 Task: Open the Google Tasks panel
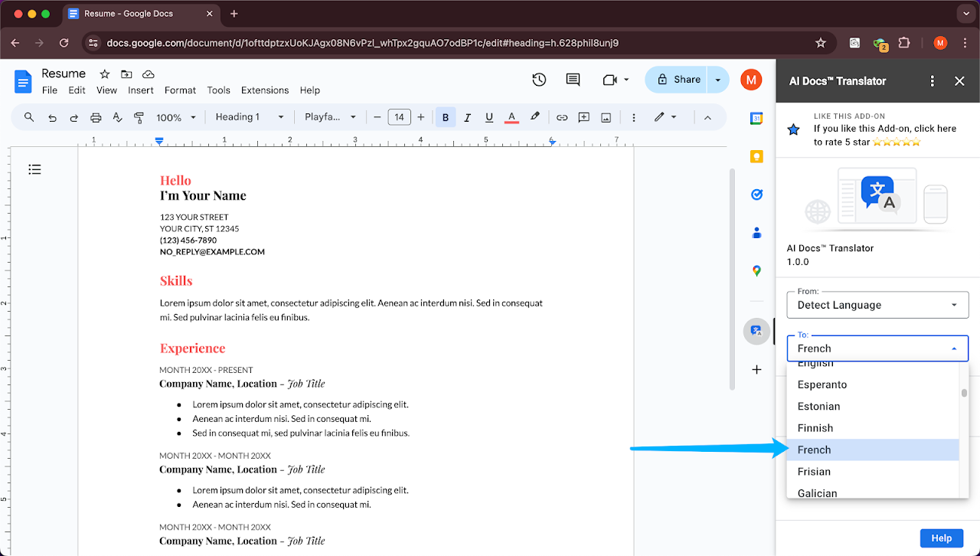(756, 195)
